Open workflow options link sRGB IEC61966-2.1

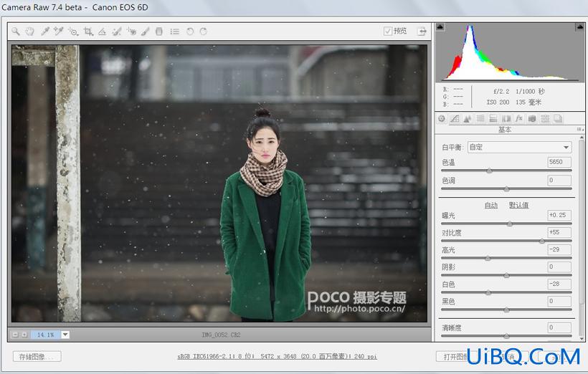pyautogui.click(x=277, y=356)
